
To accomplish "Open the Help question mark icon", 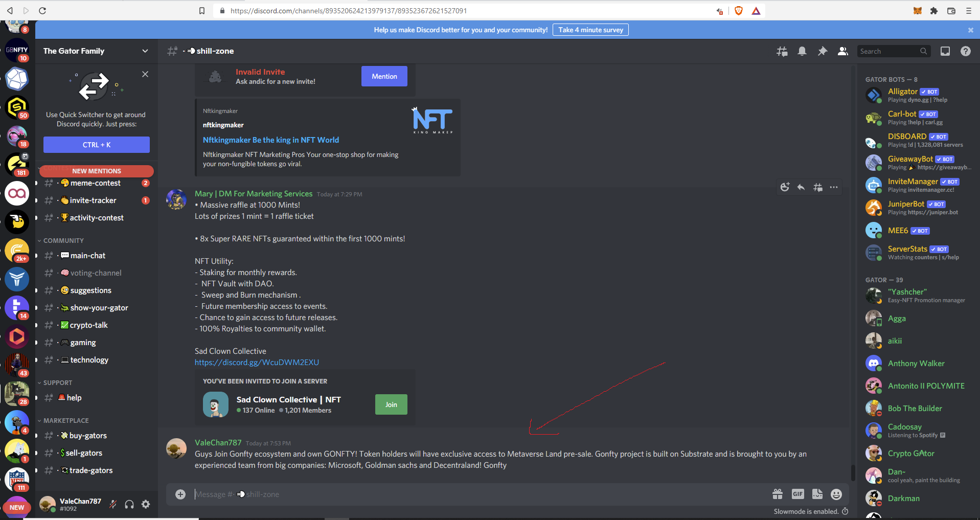I will [966, 51].
